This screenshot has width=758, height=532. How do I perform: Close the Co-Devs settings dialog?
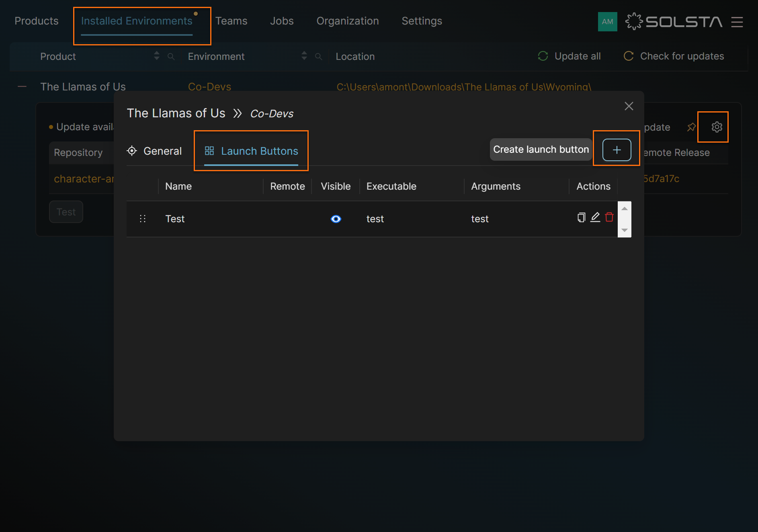click(629, 106)
